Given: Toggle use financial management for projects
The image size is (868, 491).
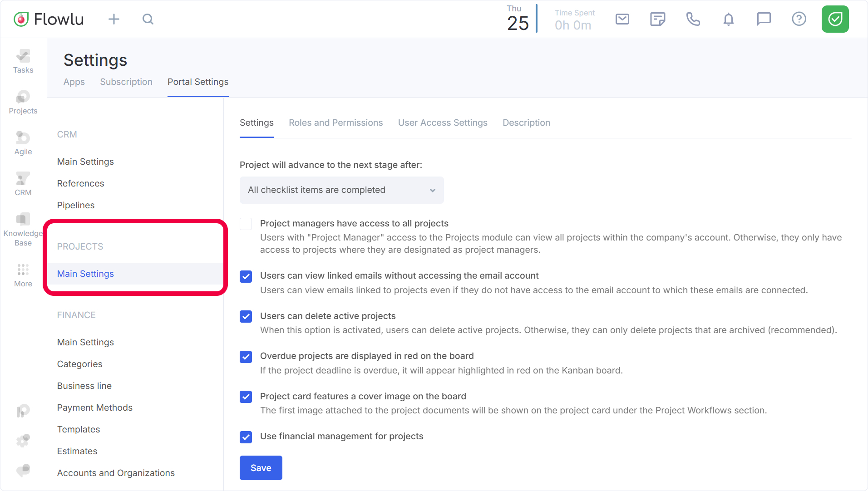Looking at the screenshot, I should (x=246, y=437).
